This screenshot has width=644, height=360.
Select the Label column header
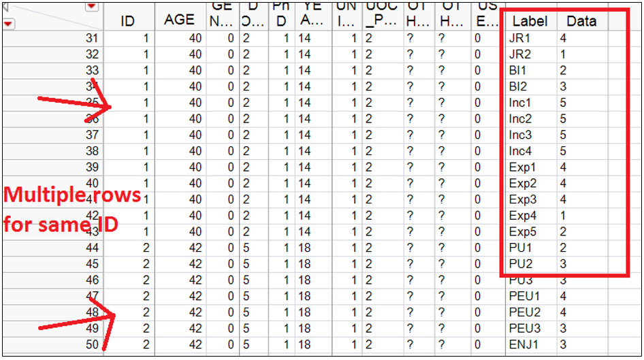pyautogui.click(x=530, y=21)
